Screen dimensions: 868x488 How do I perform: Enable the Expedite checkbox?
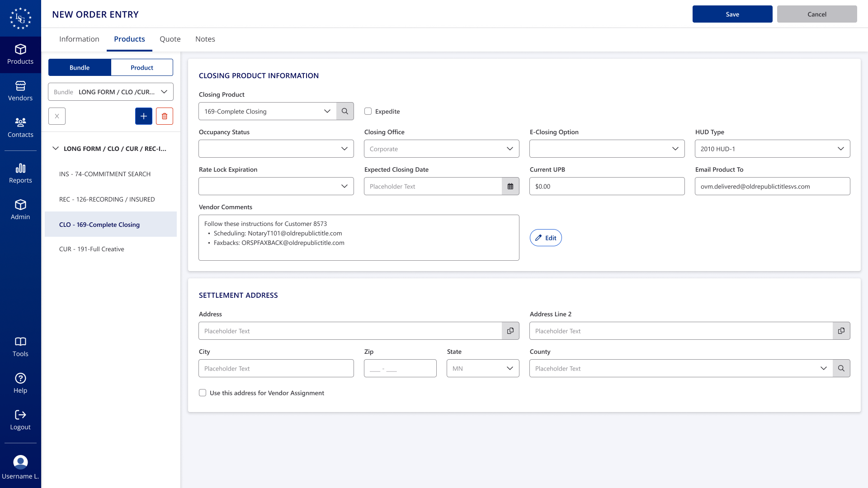point(368,111)
